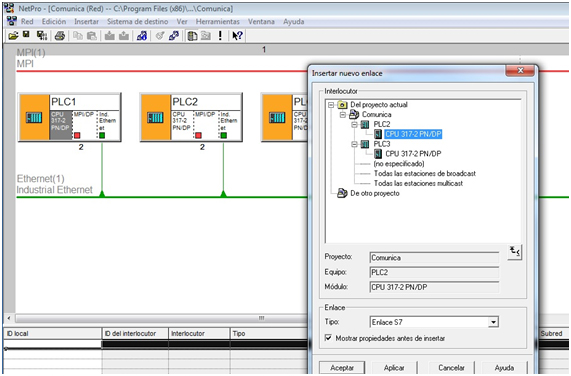This screenshot has height=376, width=571.
Task: Click the Aplicar button
Action: 394,368
